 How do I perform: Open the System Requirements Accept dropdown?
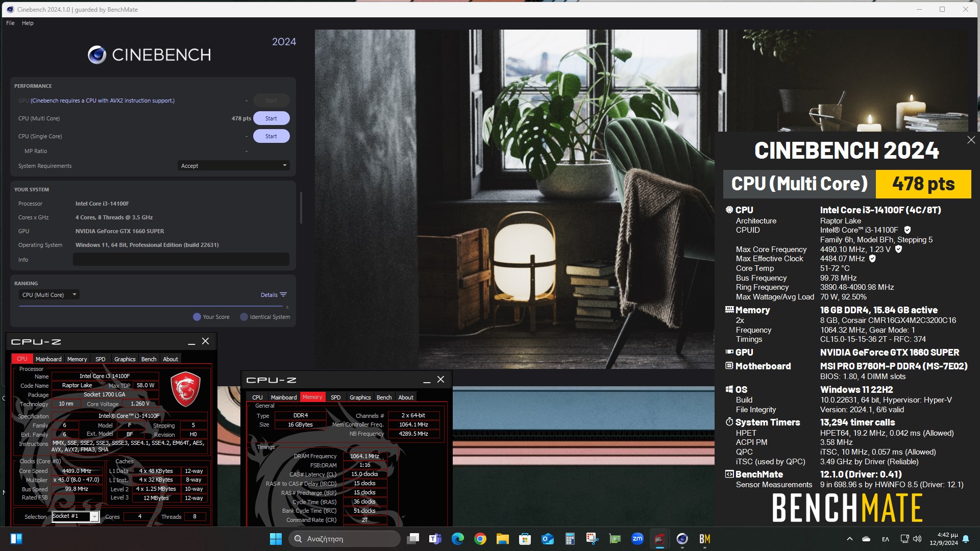[234, 166]
